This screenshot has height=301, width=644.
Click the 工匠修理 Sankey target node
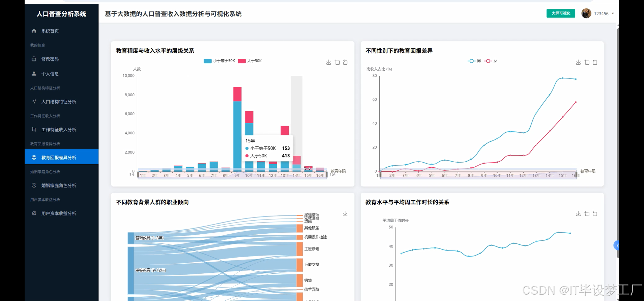coord(299,249)
